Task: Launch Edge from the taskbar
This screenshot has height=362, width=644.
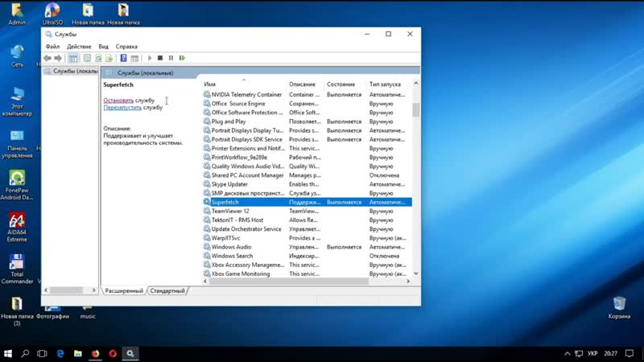Action: point(60,353)
